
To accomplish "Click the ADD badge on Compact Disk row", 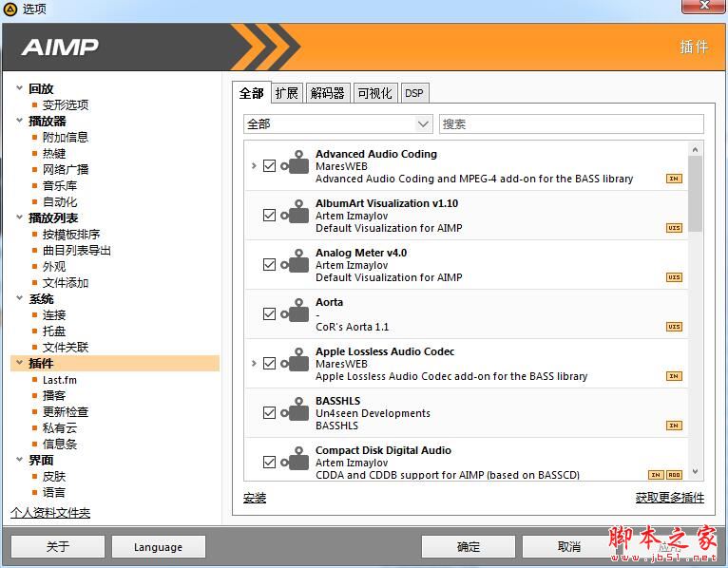I will 674,475.
